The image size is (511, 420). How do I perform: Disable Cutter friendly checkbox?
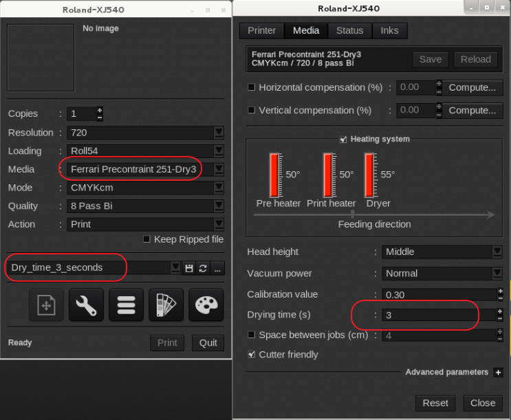click(252, 355)
